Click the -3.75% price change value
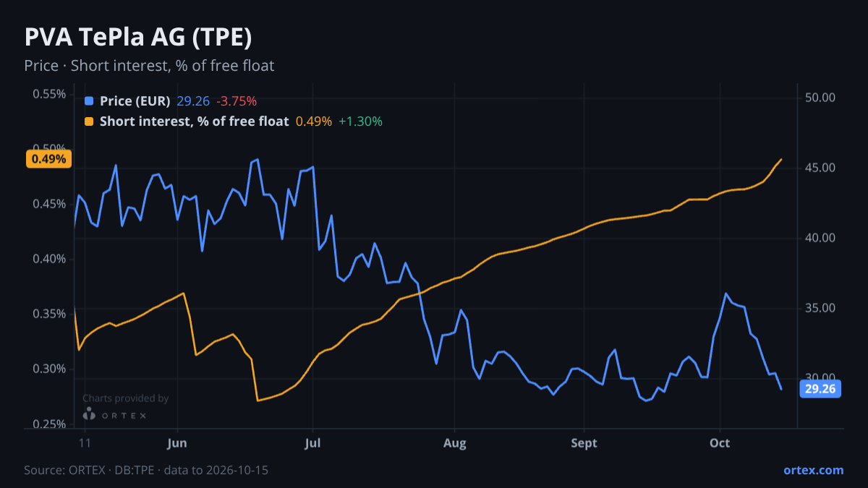Viewport: 868px width, 488px height. point(237,101)
